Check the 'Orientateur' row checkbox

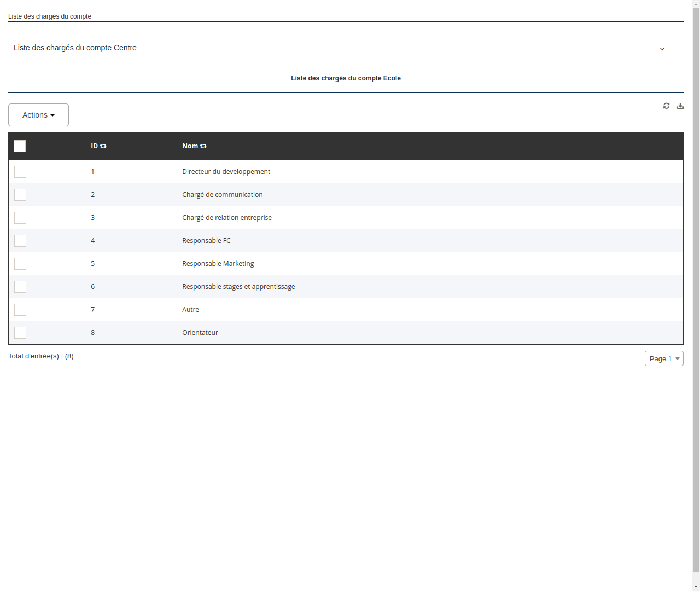tap(20, 332)
